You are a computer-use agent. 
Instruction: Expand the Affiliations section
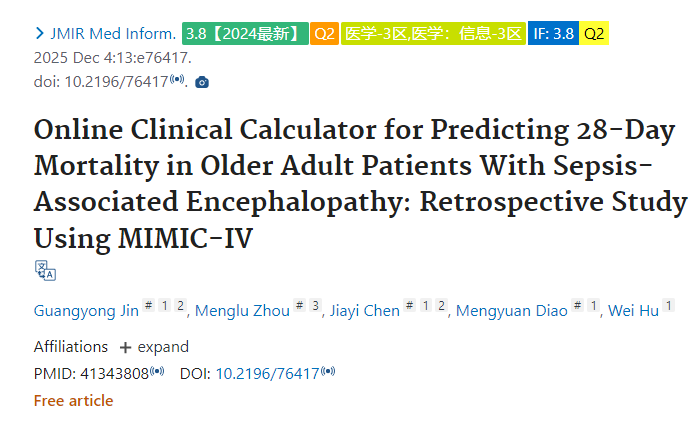tap(154, 347)
